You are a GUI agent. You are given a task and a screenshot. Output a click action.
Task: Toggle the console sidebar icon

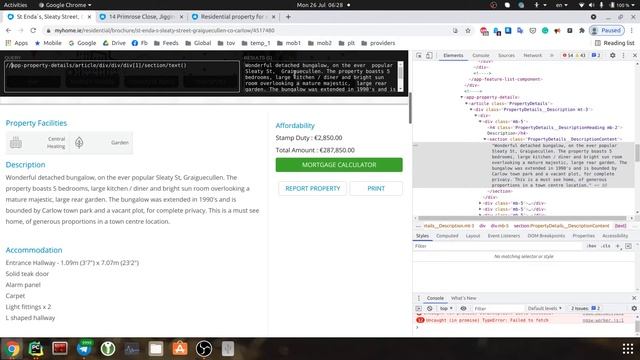click(x=418, y=309)
